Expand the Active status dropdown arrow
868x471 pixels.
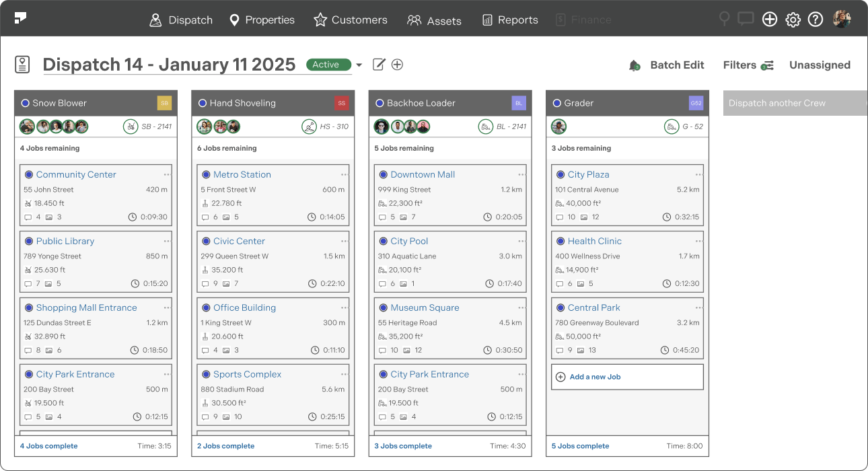click(359, 65)
